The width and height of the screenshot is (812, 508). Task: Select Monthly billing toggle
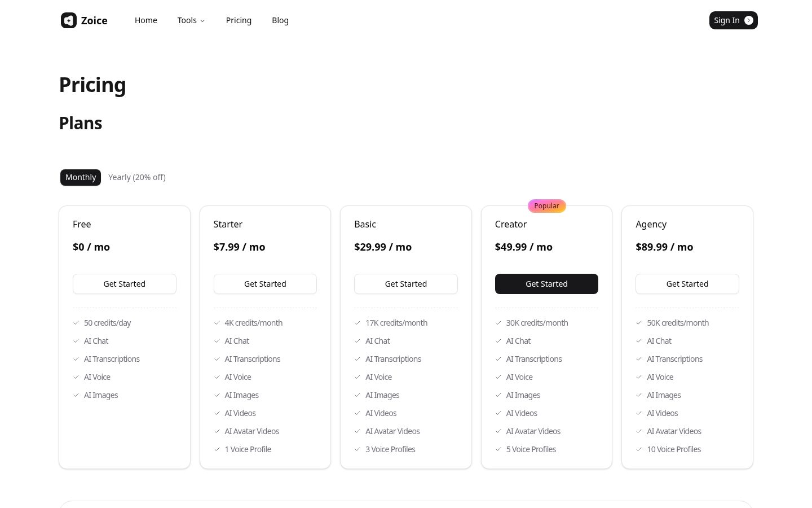(81, 177)
